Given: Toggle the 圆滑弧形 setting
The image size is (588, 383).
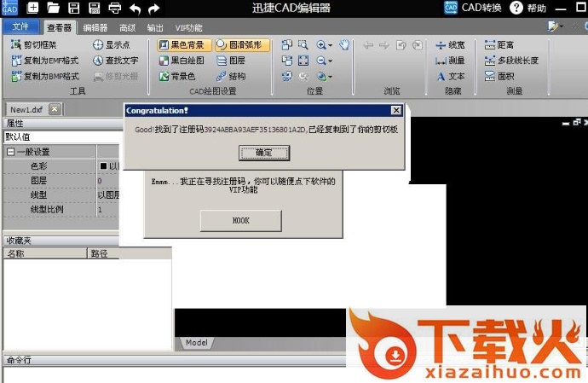Looking at the screenshot, I should pyautogui.click(x=243, y=45).
